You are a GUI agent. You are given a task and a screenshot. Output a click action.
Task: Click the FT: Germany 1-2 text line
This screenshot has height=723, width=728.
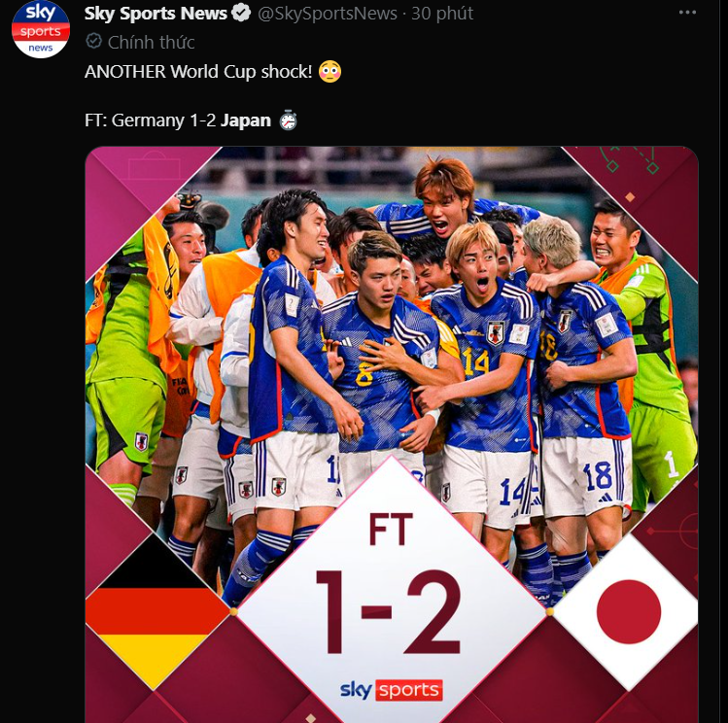coord(151,121)
